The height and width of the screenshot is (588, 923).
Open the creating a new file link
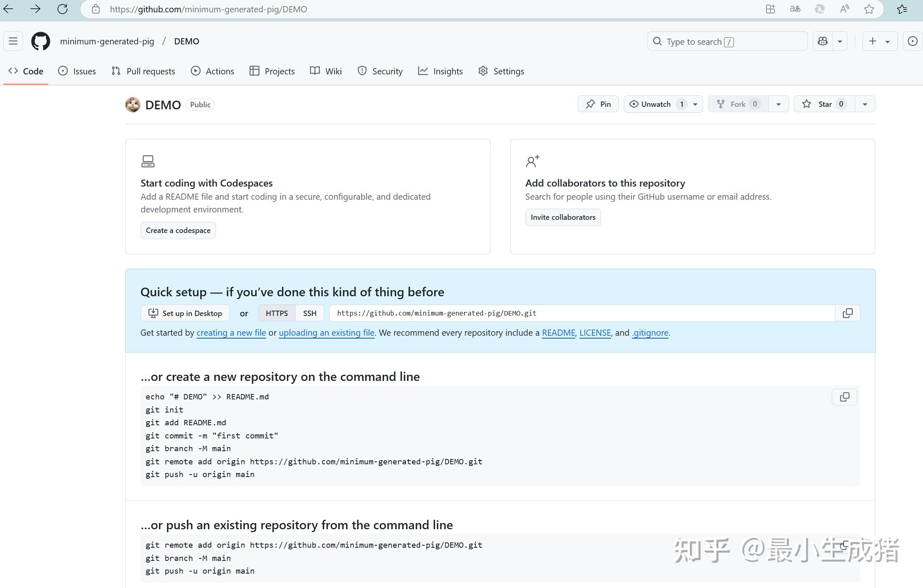point(231,333)
